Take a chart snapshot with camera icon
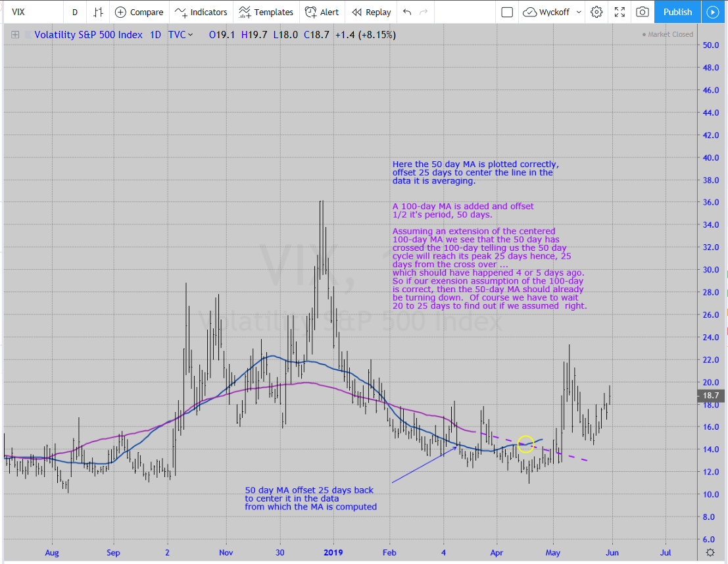This screenshot has height=564, width=728. tap(643, 12)
